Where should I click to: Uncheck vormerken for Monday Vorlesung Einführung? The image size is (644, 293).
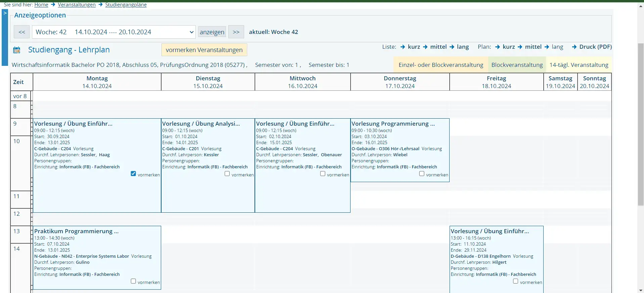tap(133, 174)
